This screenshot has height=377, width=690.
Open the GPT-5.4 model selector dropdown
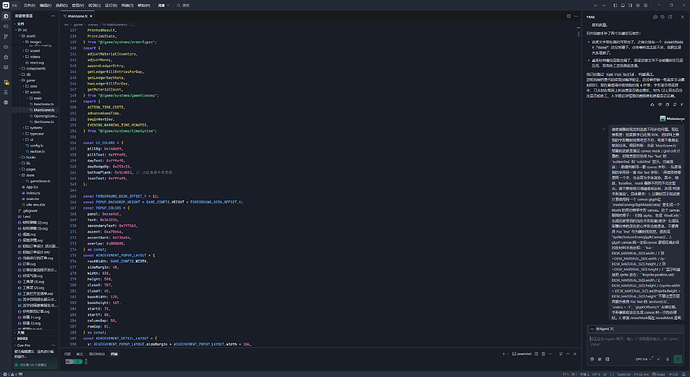click(x=644, y=359)
